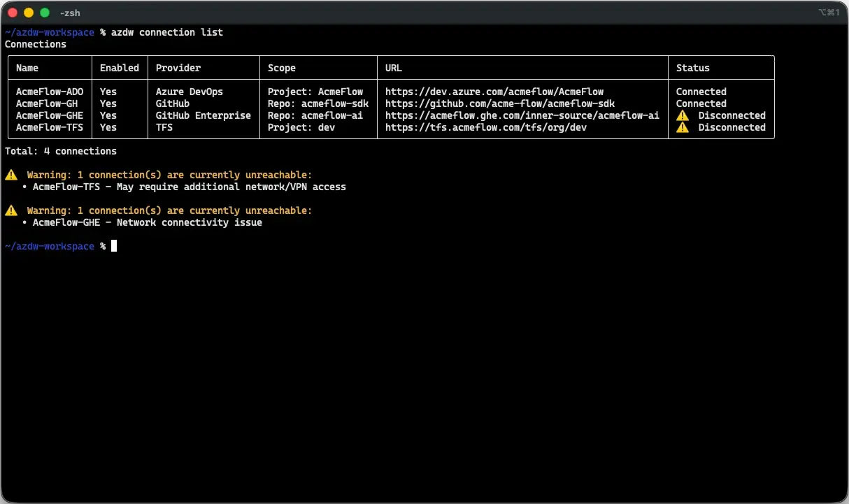Click the Repo: acmeflow-sdk scope cell
This screenshot has height=504, width=849.
318,103
